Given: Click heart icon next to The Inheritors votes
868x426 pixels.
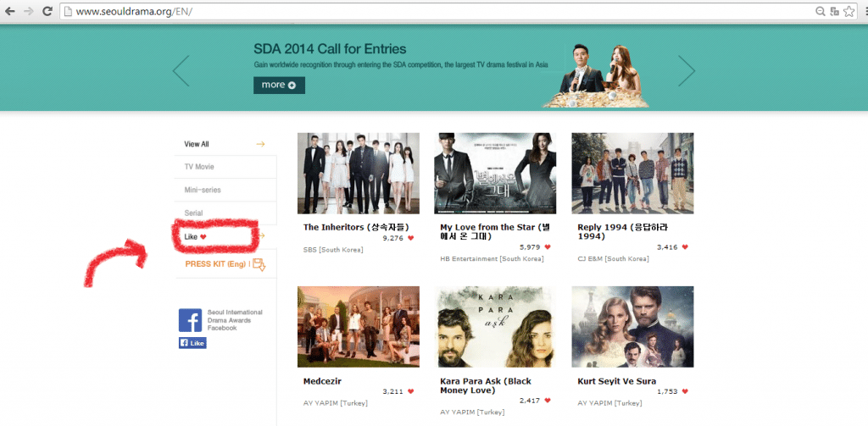Looking at the screenshot, I should tap(411, 239).
